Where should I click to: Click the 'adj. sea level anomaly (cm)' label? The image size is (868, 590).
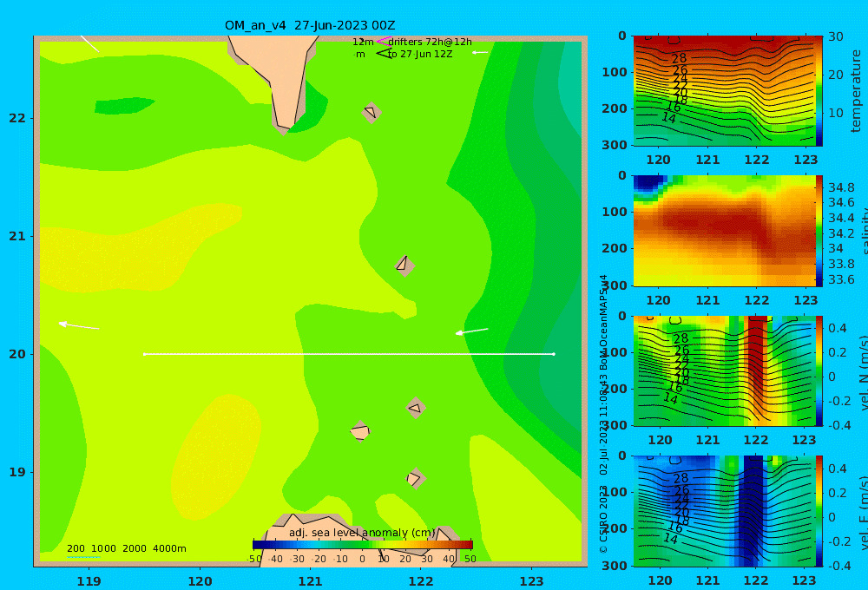point(362,533)
